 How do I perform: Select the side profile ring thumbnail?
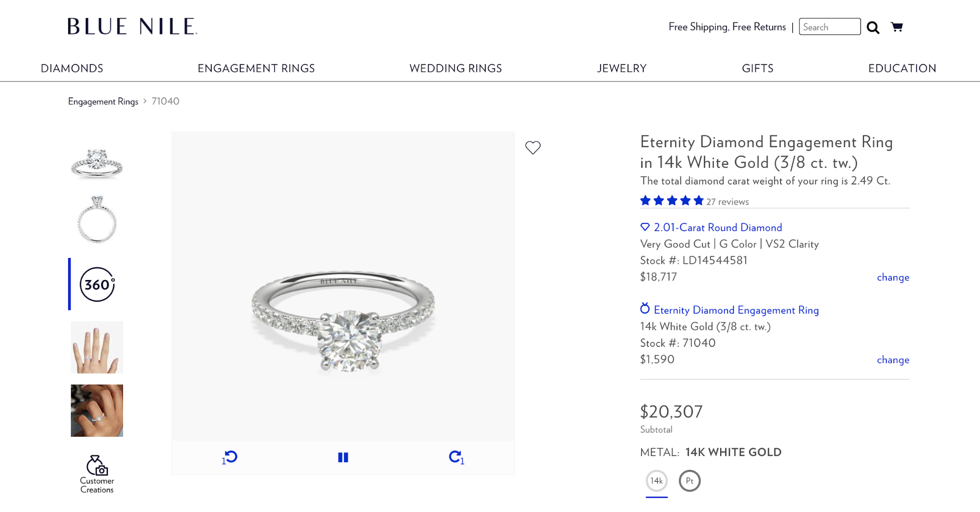(97, 219)
